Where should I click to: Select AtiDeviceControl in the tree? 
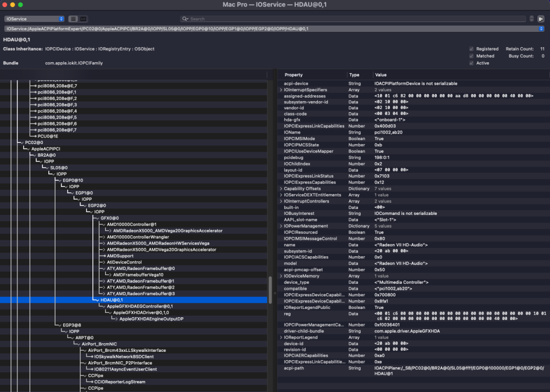pos(124,262)
